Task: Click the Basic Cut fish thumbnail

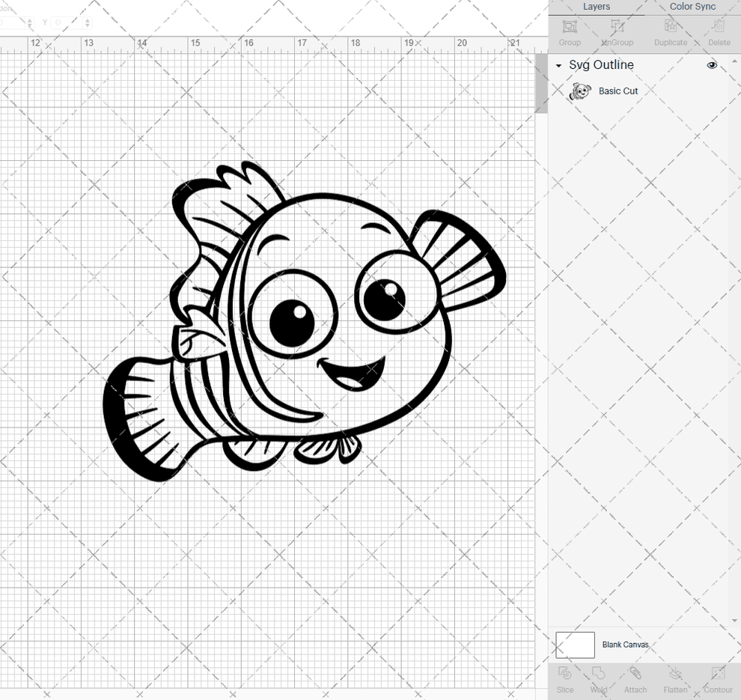Action: (579, 91)
